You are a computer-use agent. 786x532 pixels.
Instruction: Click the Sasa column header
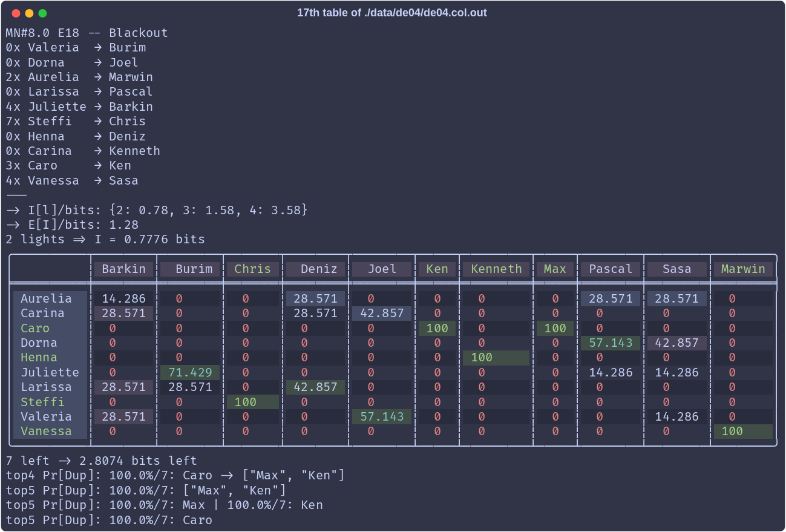point(677,269)
